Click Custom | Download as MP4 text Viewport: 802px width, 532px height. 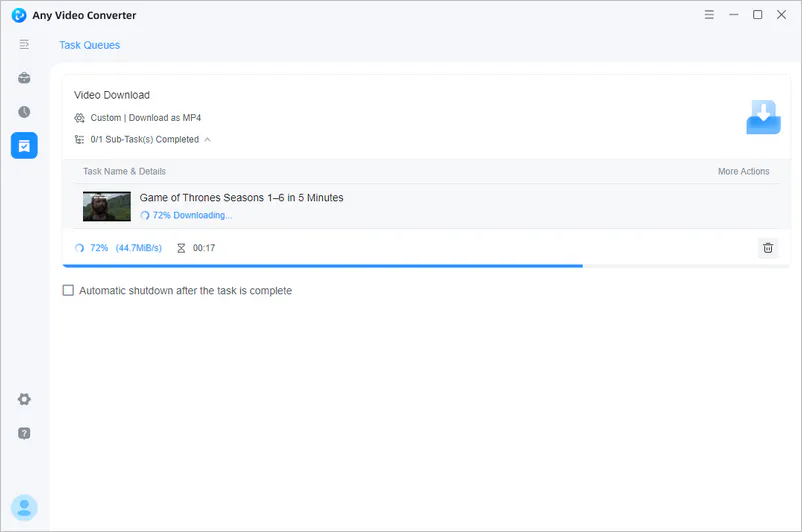point(146,118)
